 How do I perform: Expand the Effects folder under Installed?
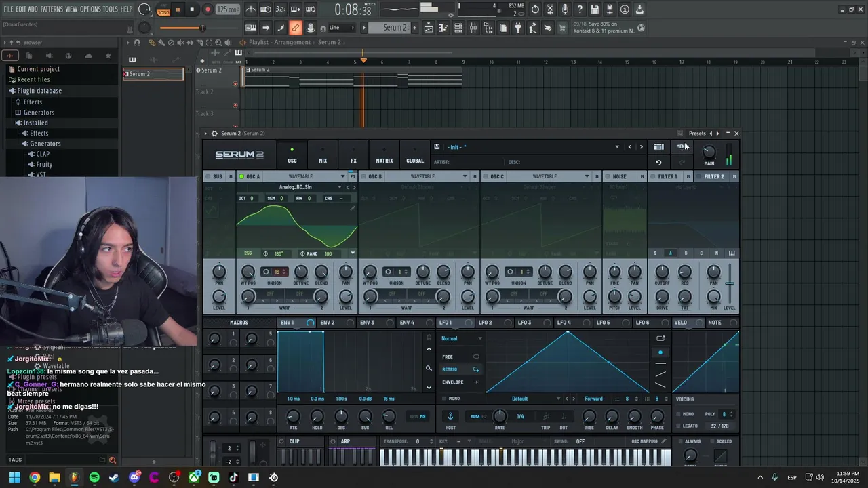point(39,134)
